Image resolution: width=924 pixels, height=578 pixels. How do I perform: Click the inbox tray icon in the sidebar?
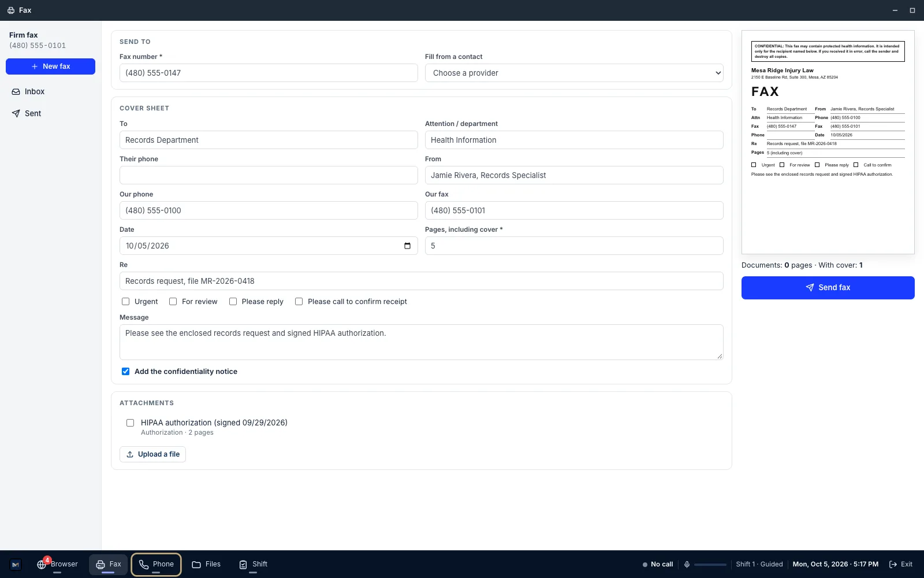tap(16, 92)
